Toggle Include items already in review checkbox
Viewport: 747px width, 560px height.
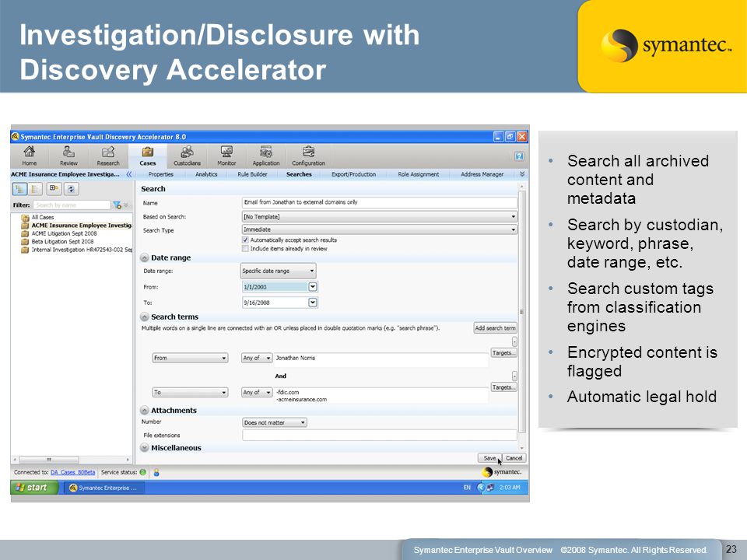[x=245, y=249]
